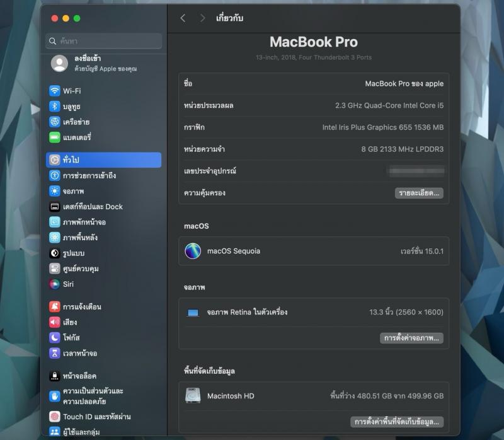This screenshot has height=440, width=504.
Task: Click the display settings (การตั้งค่าจอภาพ...) button
Action: click(x=412, y=338)
